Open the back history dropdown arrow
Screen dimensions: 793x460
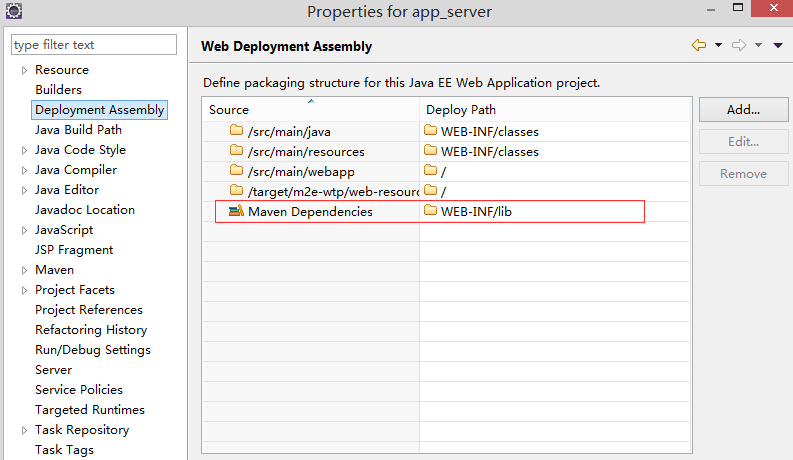[718, 46]
